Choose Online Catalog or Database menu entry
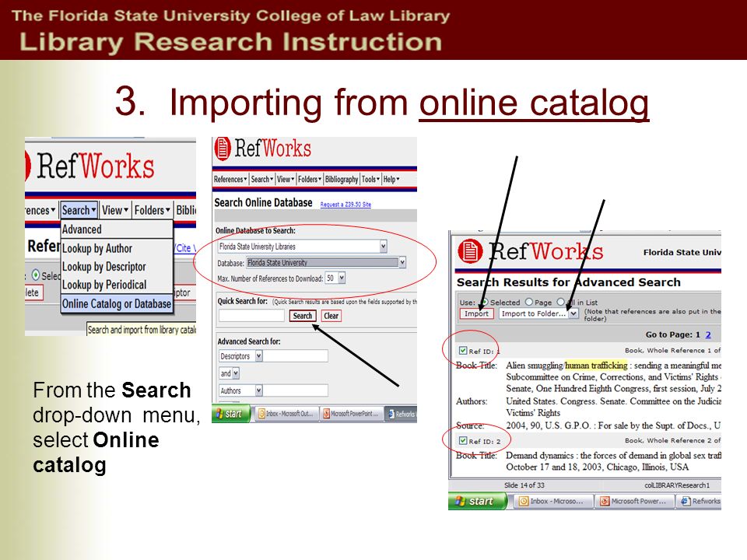The height and width of the screenshot is (560, 747). click(116, 303)
